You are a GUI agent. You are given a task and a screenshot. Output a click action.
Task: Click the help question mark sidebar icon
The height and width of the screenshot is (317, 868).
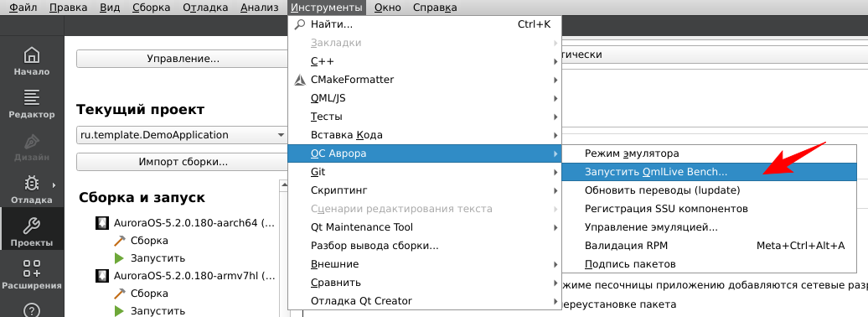coord(32,309)
